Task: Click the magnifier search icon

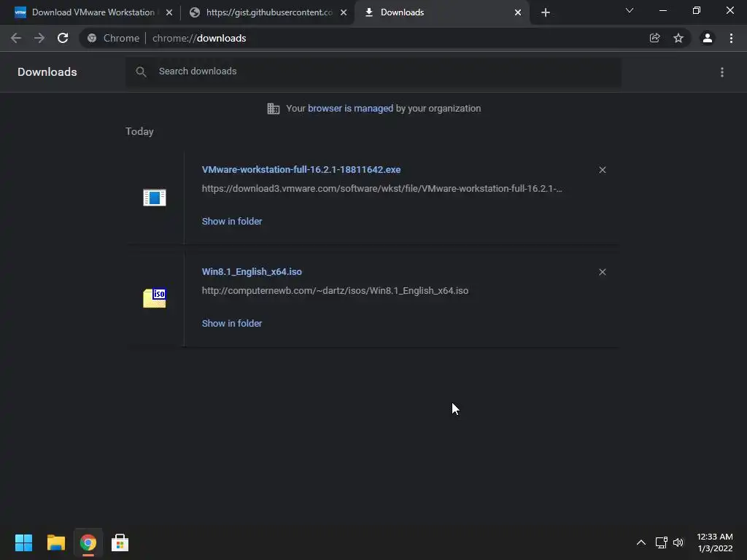Action: coord(141,72)
